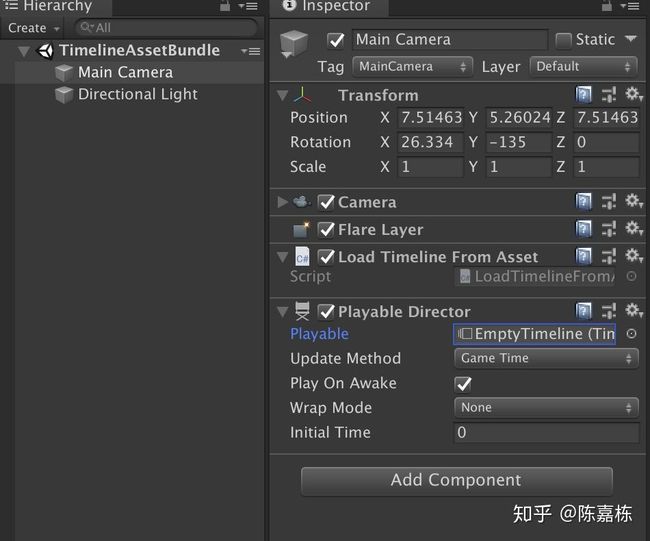Edit the Main Camera name field
Image resolution: width=650 pixels, height=541 pixels.
[x=450, y=40]
